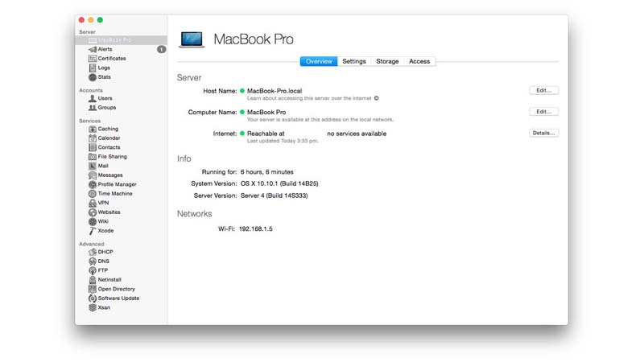Screen dimensions: 644x362
Task: Click the MacBook Pro laptop image
Action: tap(192, 39)
